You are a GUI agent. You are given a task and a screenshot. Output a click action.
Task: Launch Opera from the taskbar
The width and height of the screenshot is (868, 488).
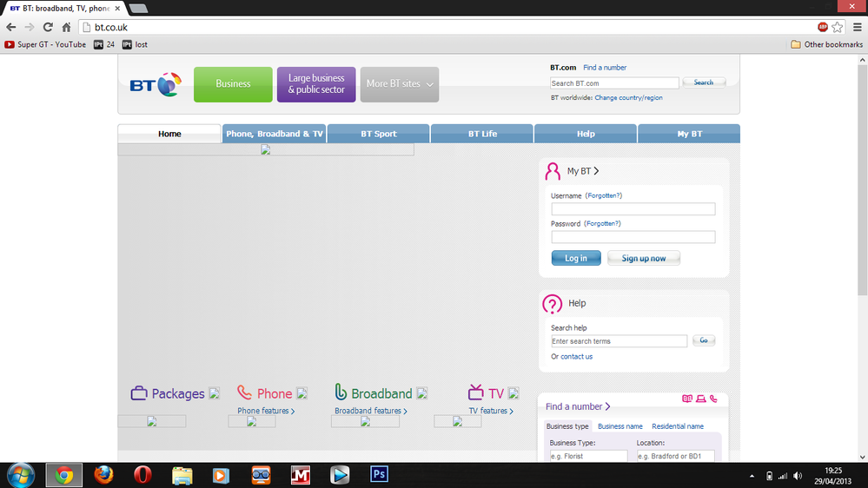point(142,475)
